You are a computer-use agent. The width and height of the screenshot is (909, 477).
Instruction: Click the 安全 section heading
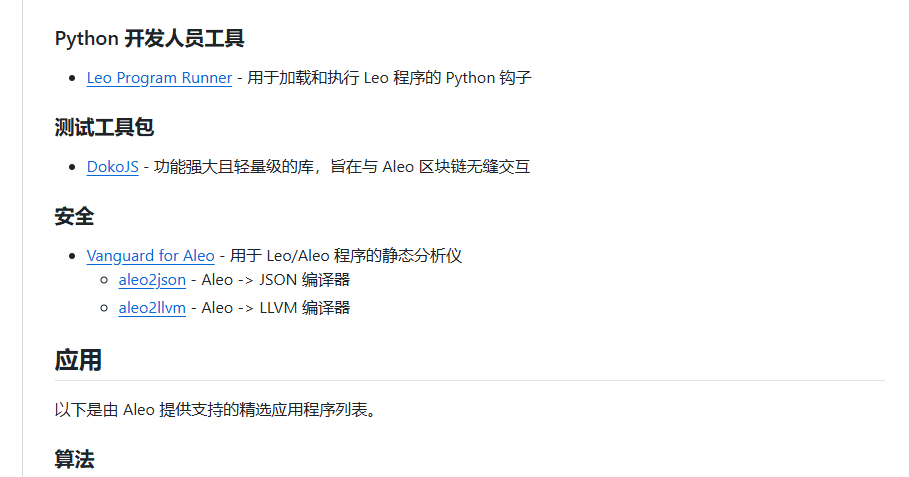click(74, 217)
